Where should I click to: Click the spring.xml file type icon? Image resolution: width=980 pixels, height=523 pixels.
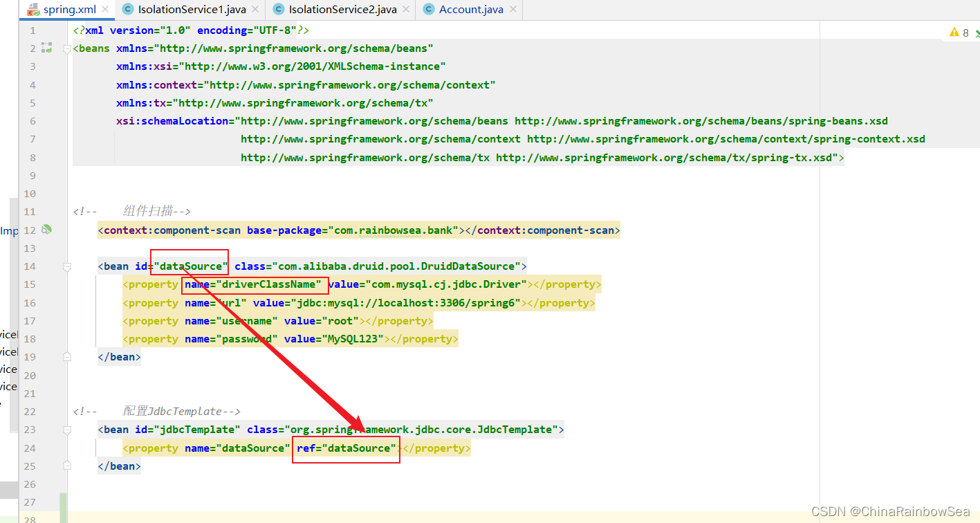click(33, 10)
